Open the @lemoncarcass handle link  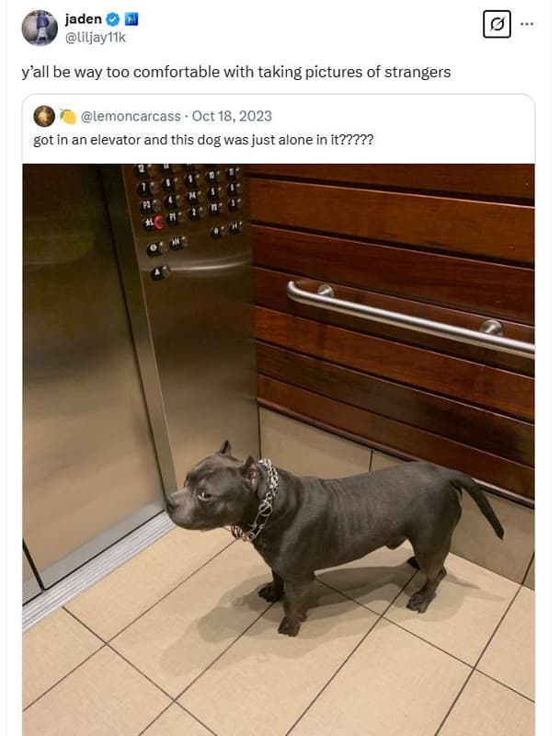point(131,116)
